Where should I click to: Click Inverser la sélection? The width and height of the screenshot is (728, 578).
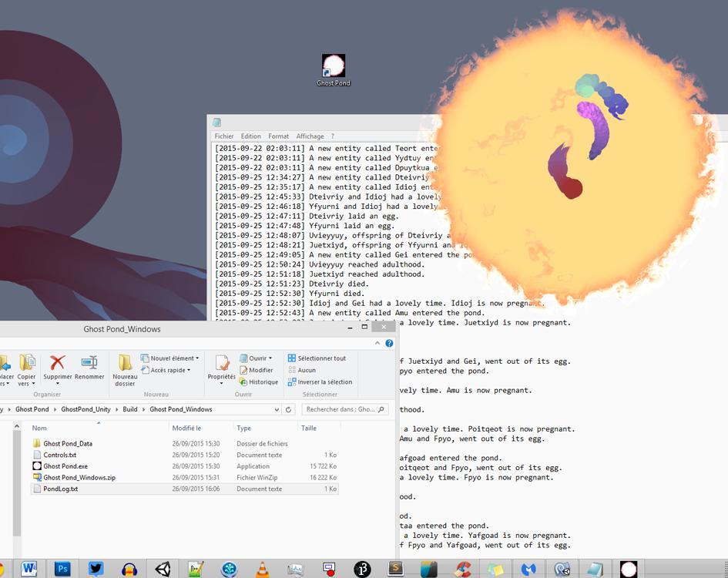(x=320, y=381)
